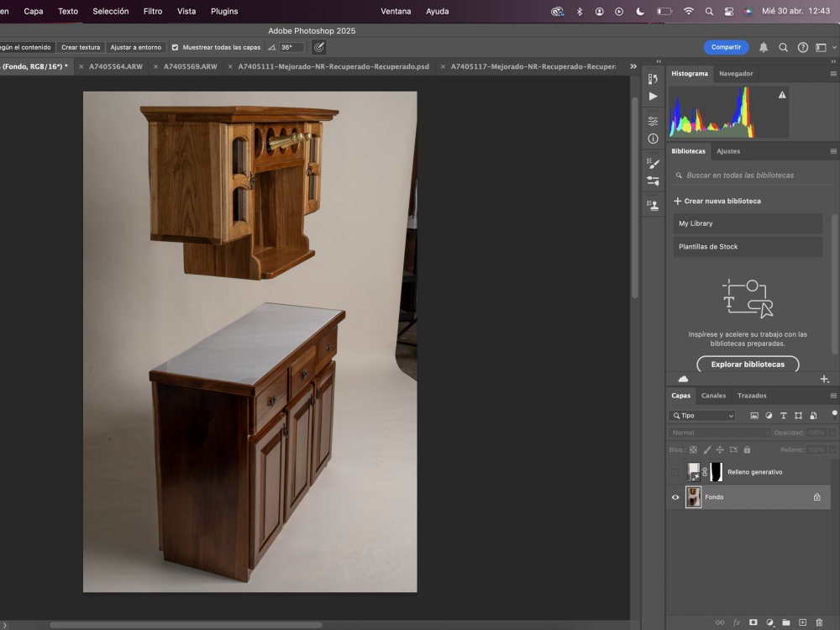The image size is (840, 630).
Task: Open the Properties panel sliders icon
Action: pyautogui.click(x=653, y=121)
